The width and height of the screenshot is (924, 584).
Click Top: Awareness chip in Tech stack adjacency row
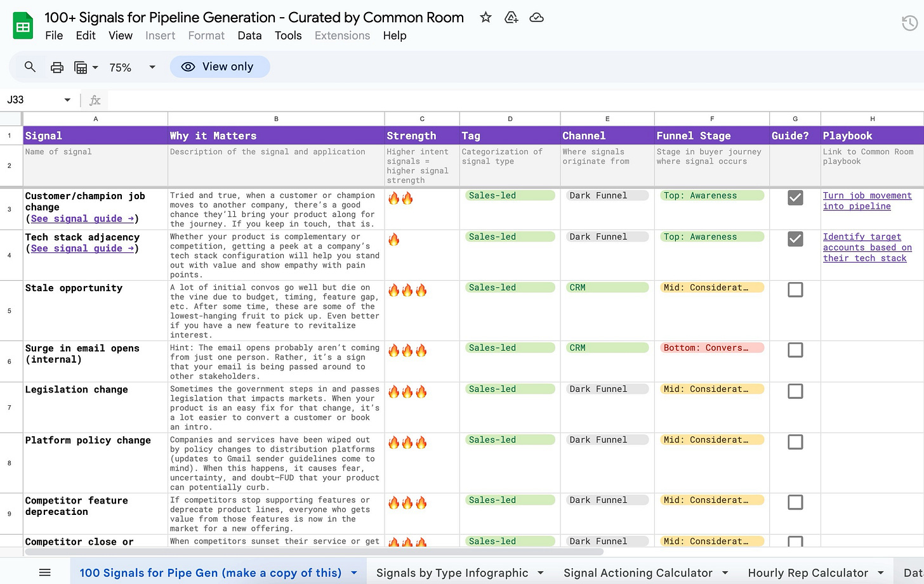711,237
